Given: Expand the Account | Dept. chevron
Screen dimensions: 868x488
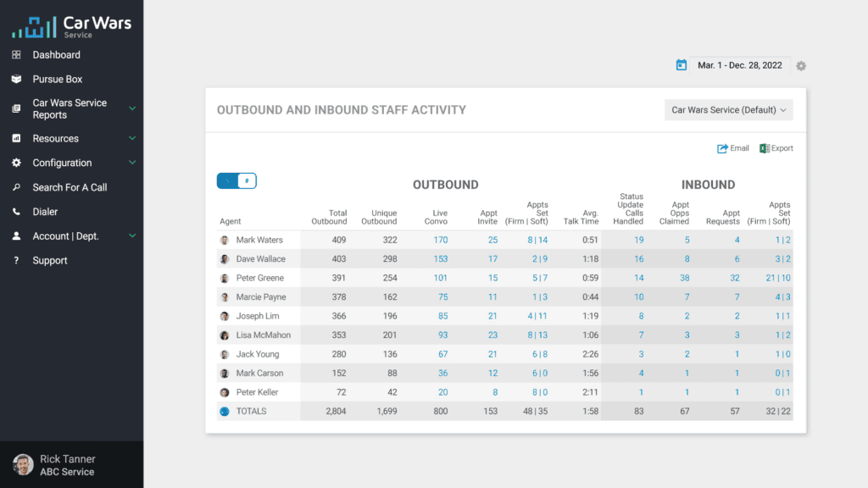Looking at the screenshot, I should tap(132, 236).
